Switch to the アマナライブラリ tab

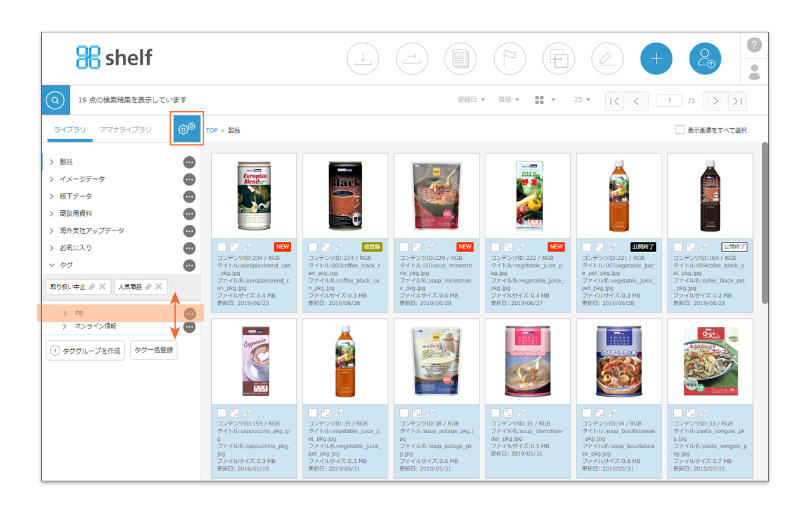click(126, 130)
